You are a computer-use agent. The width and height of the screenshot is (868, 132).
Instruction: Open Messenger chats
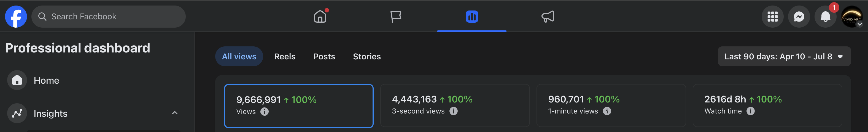coord(799,17)
